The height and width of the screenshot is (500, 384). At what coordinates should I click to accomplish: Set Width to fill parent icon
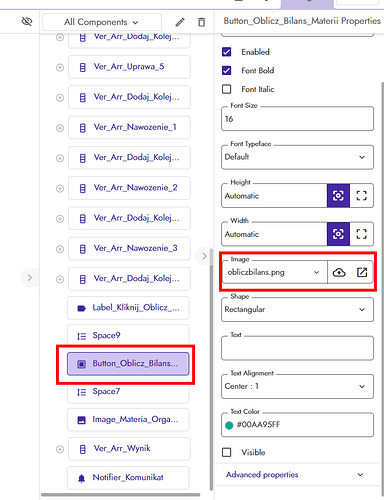(361, 234)
